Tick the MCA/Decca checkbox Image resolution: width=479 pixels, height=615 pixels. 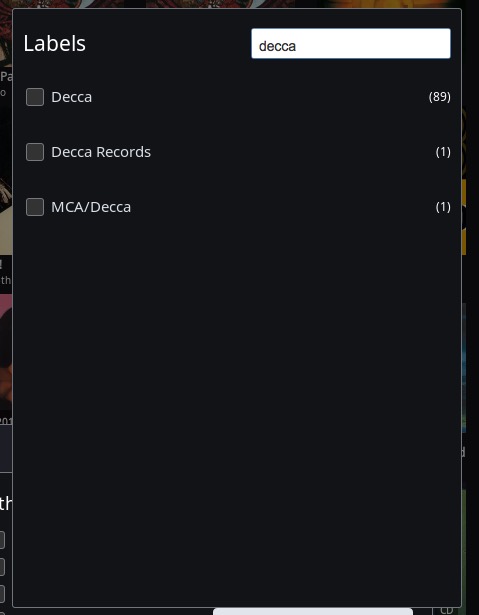click(x=35, y=207)
